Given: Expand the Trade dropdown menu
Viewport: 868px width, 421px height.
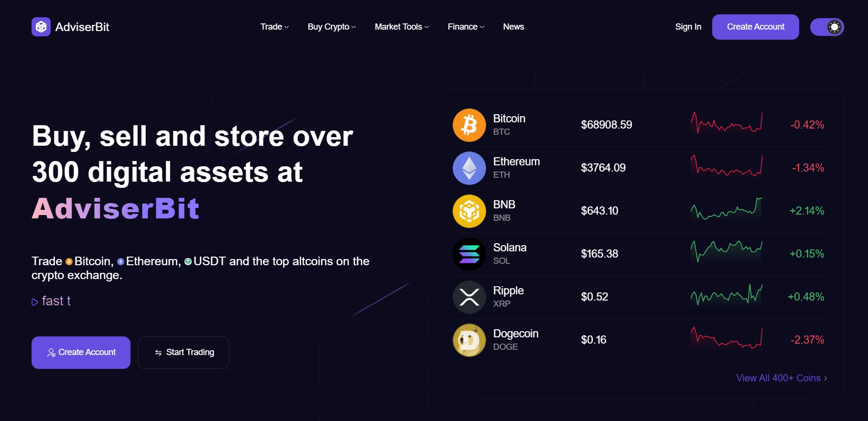Looking at the screenshot, I should click(x=274, y=27).
